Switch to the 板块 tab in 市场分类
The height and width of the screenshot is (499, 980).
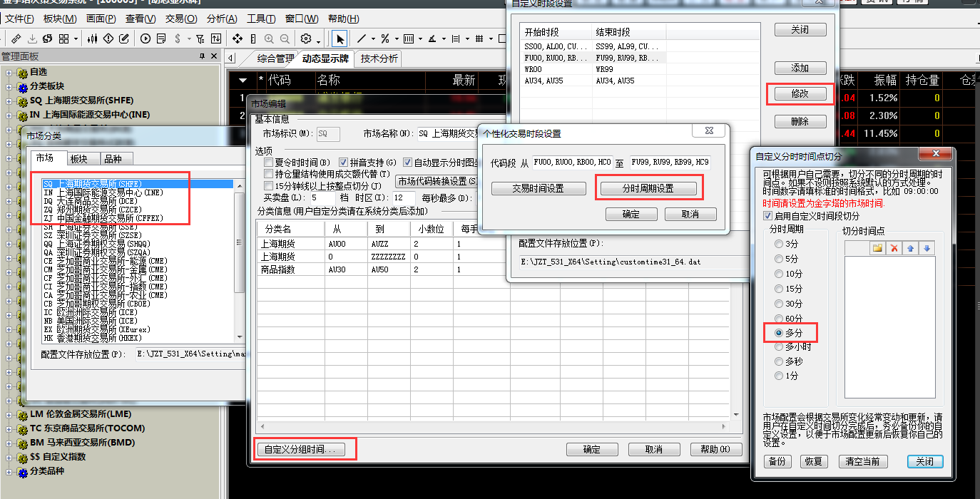tap(82, 159)
